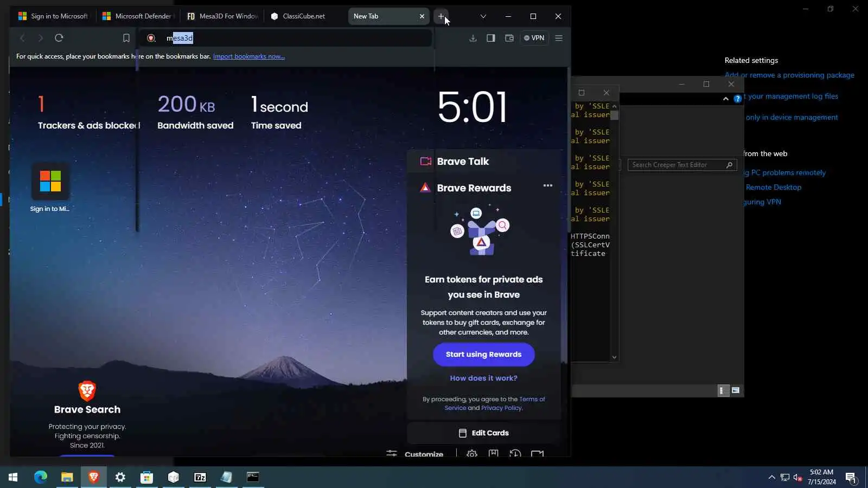Open the Brave Wallet icon
Image resolution: width=868 pixels, height=488 pixels.
pos(509,38)
